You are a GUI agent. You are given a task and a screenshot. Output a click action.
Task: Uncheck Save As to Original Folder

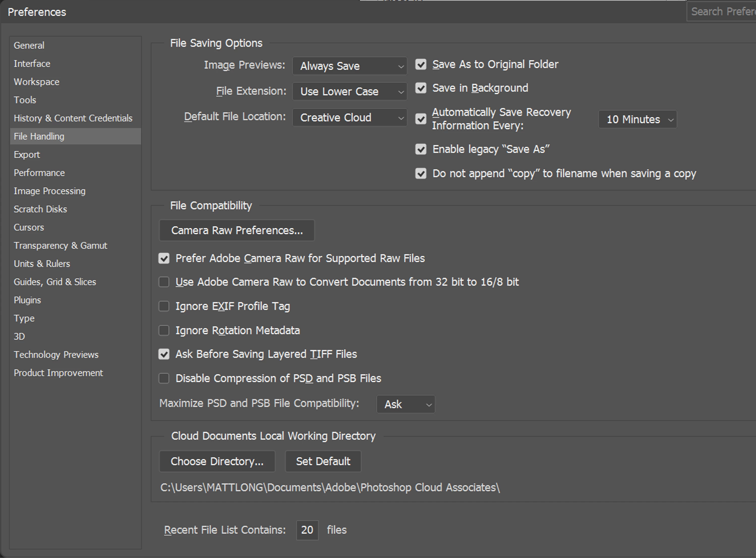pyautogui.click(x=421, y=65)
